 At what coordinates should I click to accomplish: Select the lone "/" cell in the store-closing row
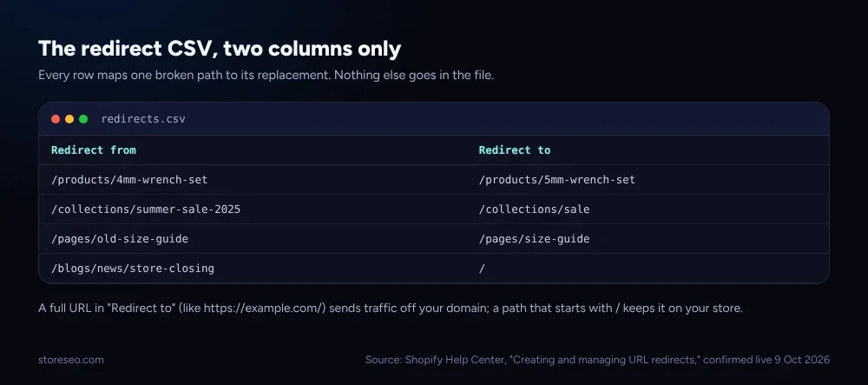point(482,269)
